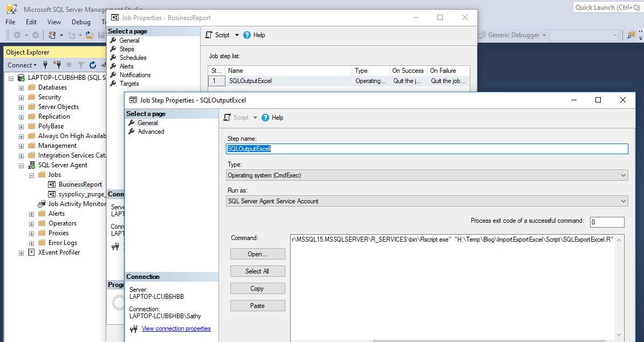Click the Stop icon in Object Explorer toolbar
Screen dimensions: 644x342
click(69, 65)
